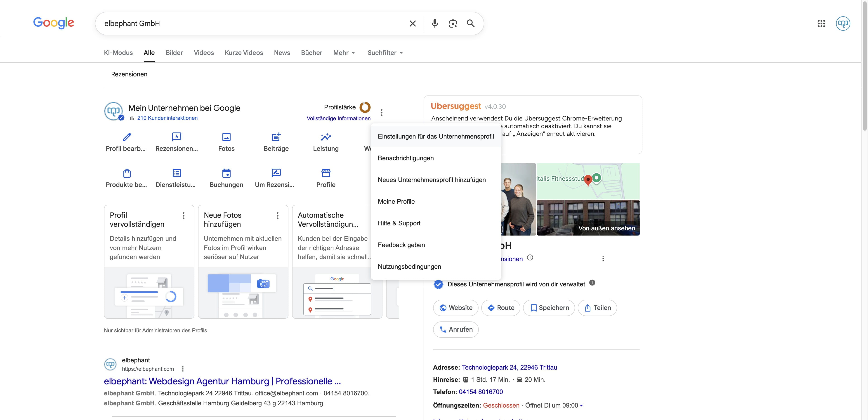Show info on profile managed by you
The height and width of the screenshot is (420, 868).
tap(592, 283)
